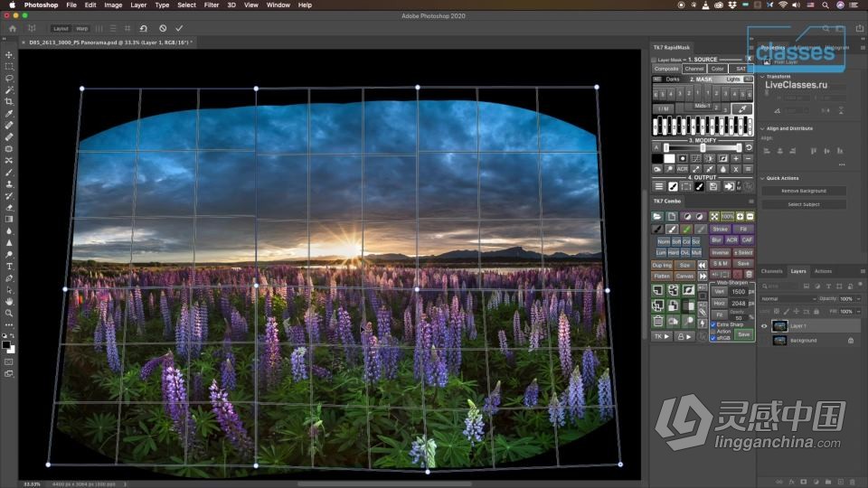
Task: Hide Layer 1 using its eye icon
Action: pyautogui.click(x=764, y=326)
